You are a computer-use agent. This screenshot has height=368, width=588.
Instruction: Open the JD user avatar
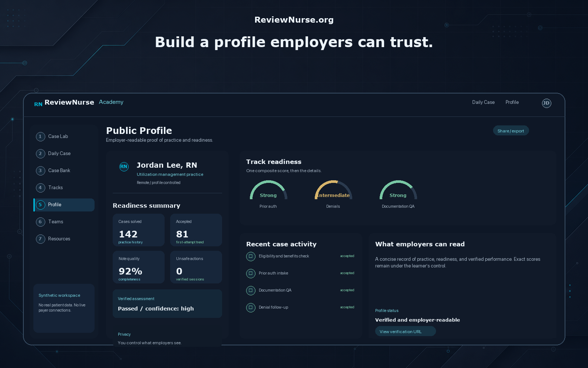pos(546,103)
